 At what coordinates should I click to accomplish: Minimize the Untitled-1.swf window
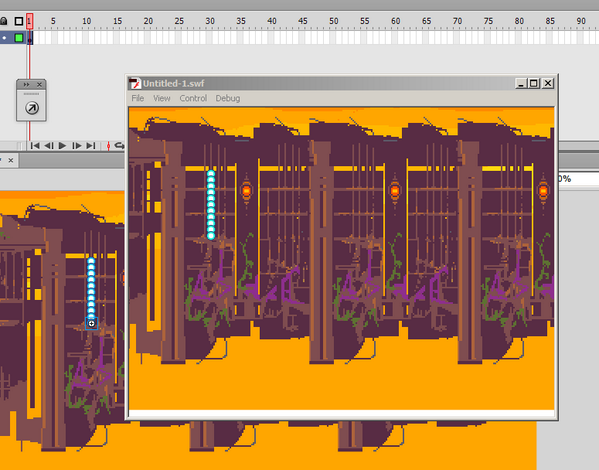pos(520,83)
